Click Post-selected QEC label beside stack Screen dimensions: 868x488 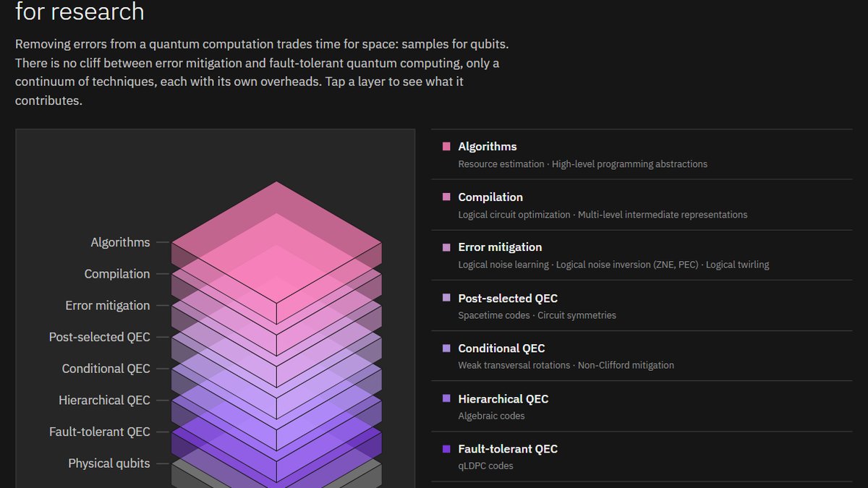100,337
